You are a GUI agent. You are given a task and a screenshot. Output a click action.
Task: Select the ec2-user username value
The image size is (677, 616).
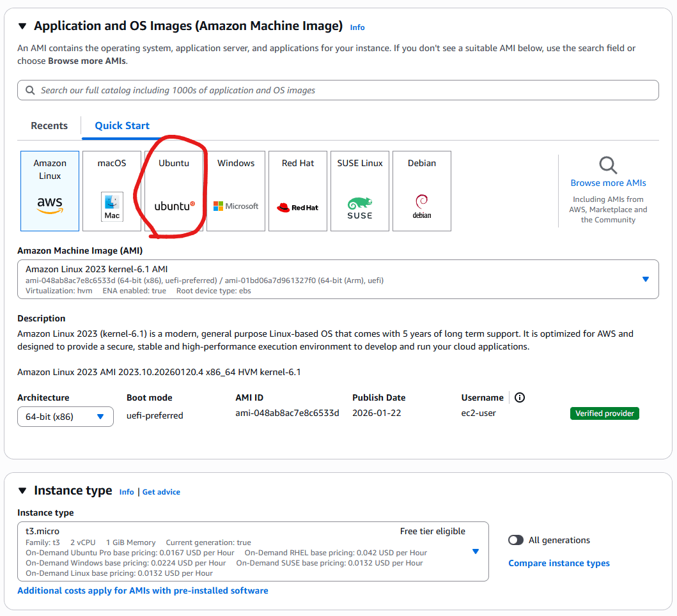[x=478, y=413]
